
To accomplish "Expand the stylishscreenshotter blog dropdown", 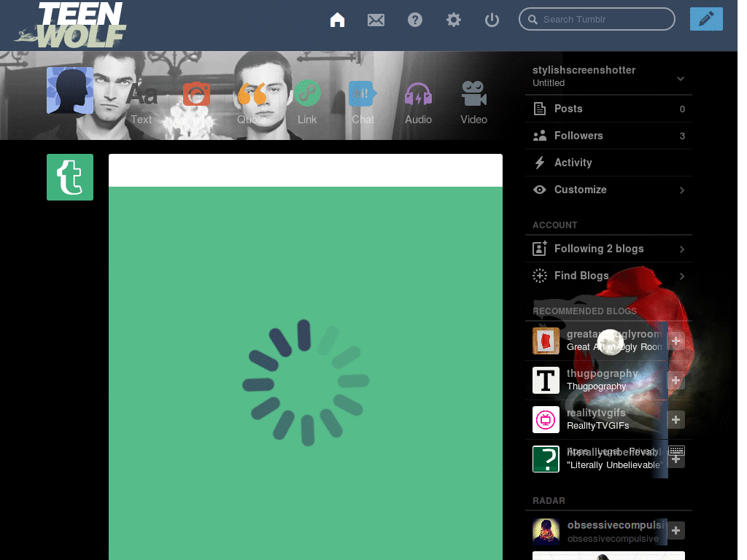I will [681, 79].
